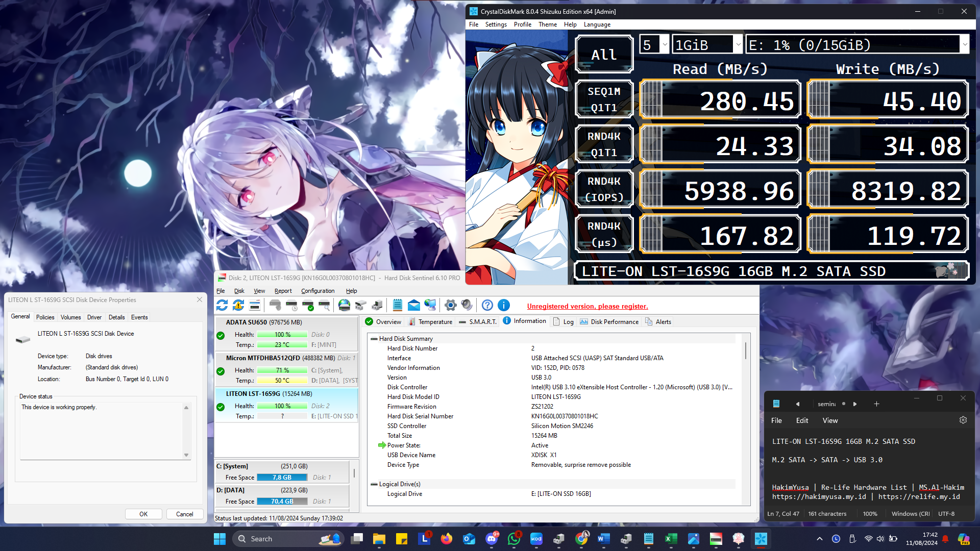The image size is (980, 551).
Task: Click the refresh-with-warning icon in Hard Disk Sentinel toolbar
Action: 238,305
